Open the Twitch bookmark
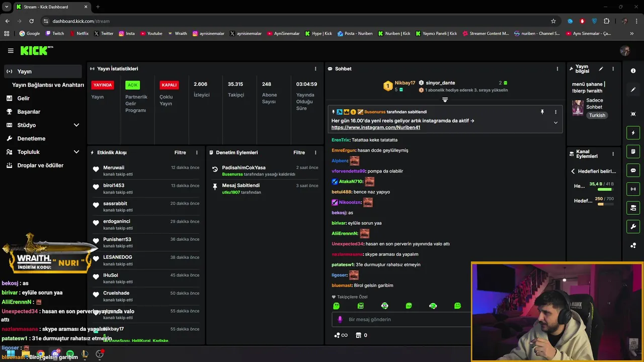The width and height of the screenshot is (644, 362). (55, 34)
